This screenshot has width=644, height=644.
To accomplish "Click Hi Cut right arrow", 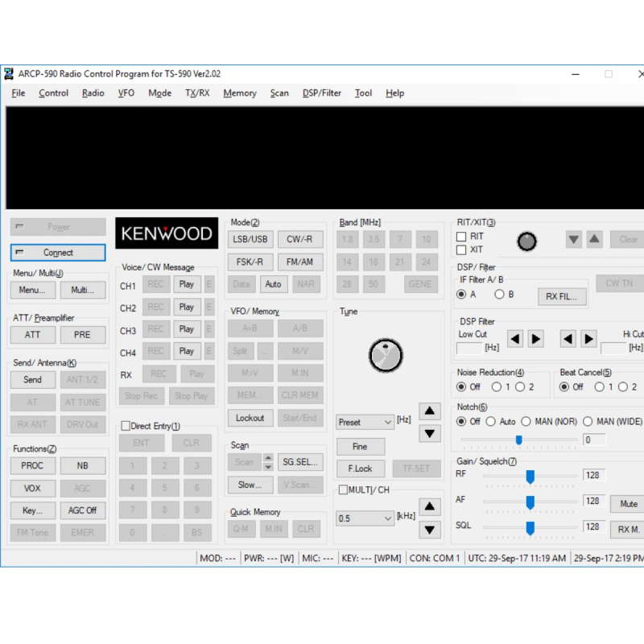I will coord(588,339).
